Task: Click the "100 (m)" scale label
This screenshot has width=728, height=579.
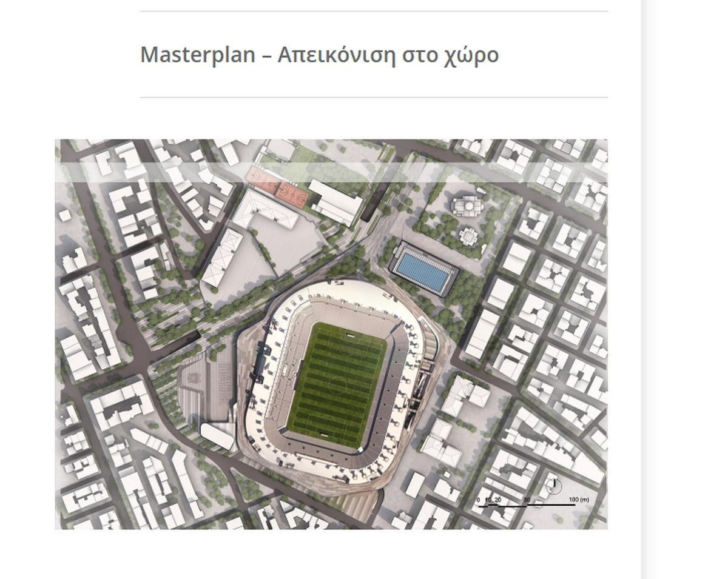Action: 579,500
